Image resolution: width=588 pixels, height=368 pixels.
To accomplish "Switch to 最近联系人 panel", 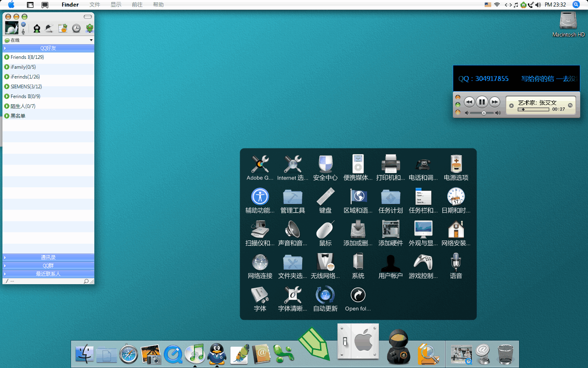I will pyautogui.click(x=48, y=274).
